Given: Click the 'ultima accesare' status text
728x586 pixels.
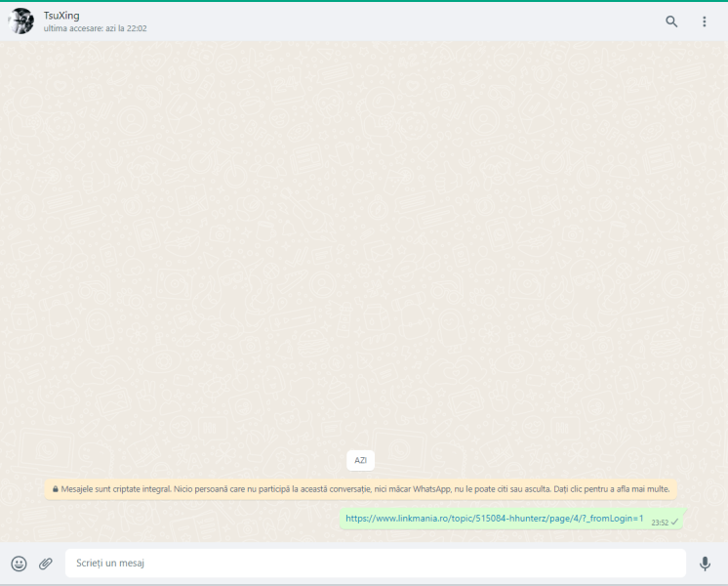Looking at the screenshot, I should (95, 29).
